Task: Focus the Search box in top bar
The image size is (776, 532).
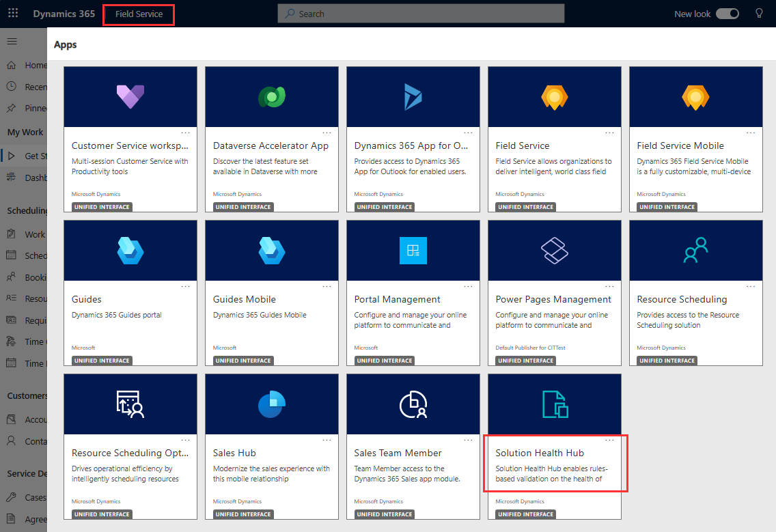Action: [421, 14]
